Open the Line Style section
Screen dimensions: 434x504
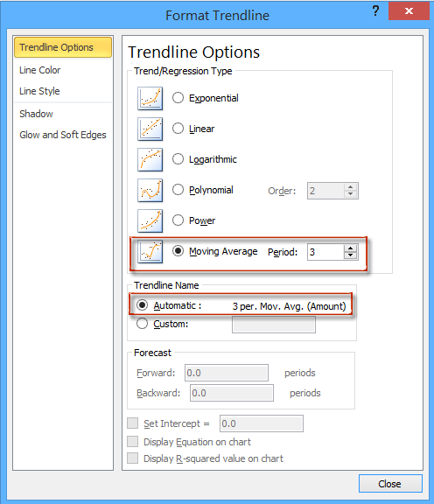39,91
